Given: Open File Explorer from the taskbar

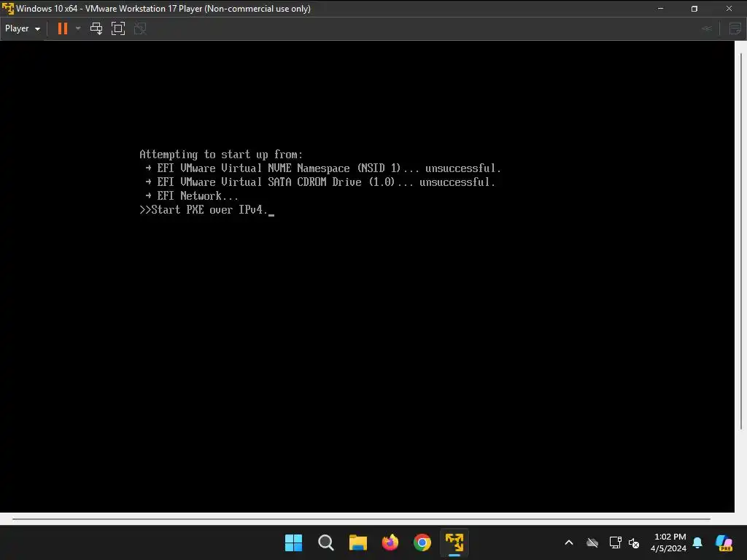Looking at the screenshot, I should click(x=357, y=542).
